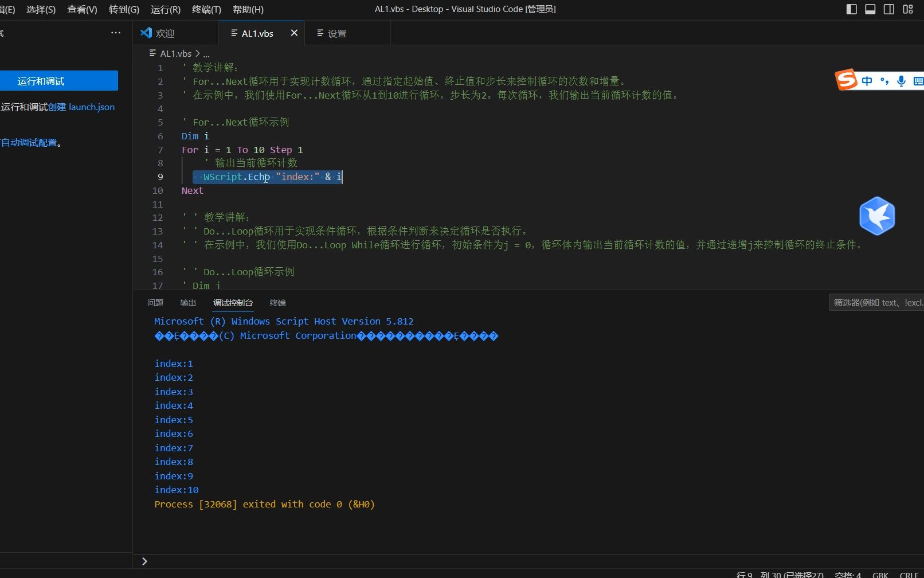Click VS Code logo on 欢迎 tab
The width and height of the screenshot is (924, 578).
pos(146,33)
